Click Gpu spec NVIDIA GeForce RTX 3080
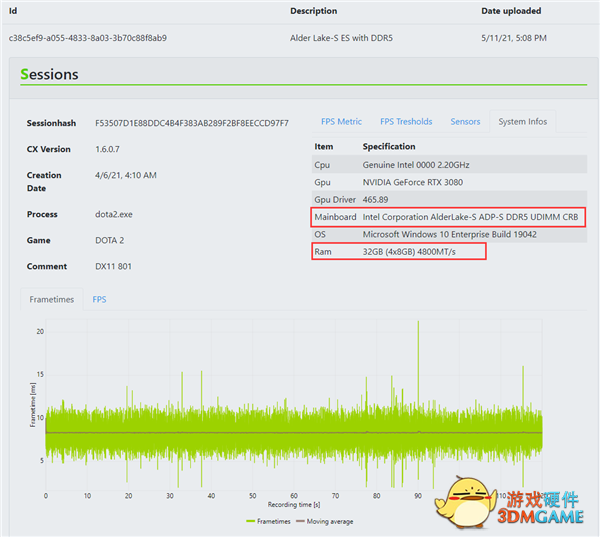 point(412,182)
